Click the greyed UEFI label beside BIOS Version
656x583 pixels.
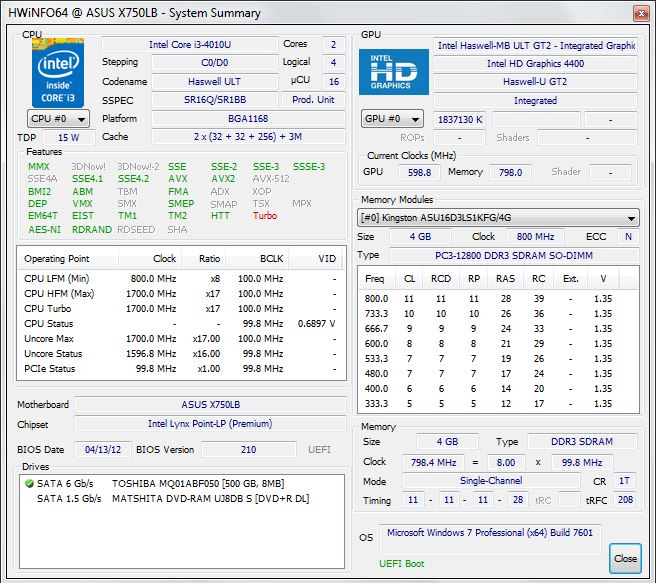click(x=319, y=450)
